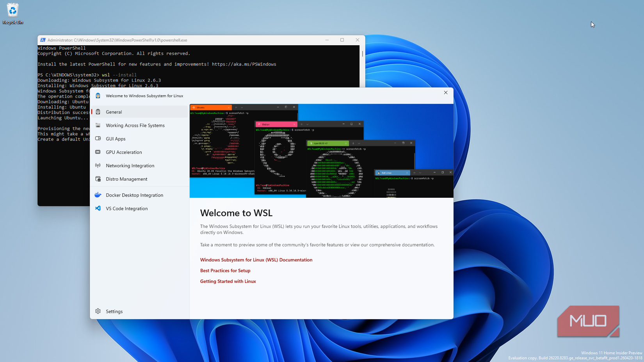Click the "Copyright (C) Microsoft Corporation" line in PowerShell
Viewport: 644px width, 362px height.
114,53
